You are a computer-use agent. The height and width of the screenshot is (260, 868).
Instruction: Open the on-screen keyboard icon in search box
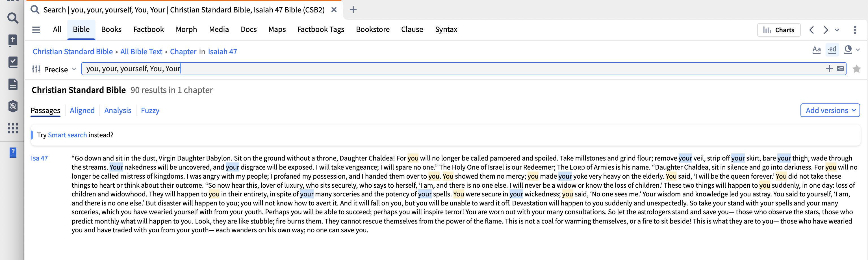click(x=840, y=69)
